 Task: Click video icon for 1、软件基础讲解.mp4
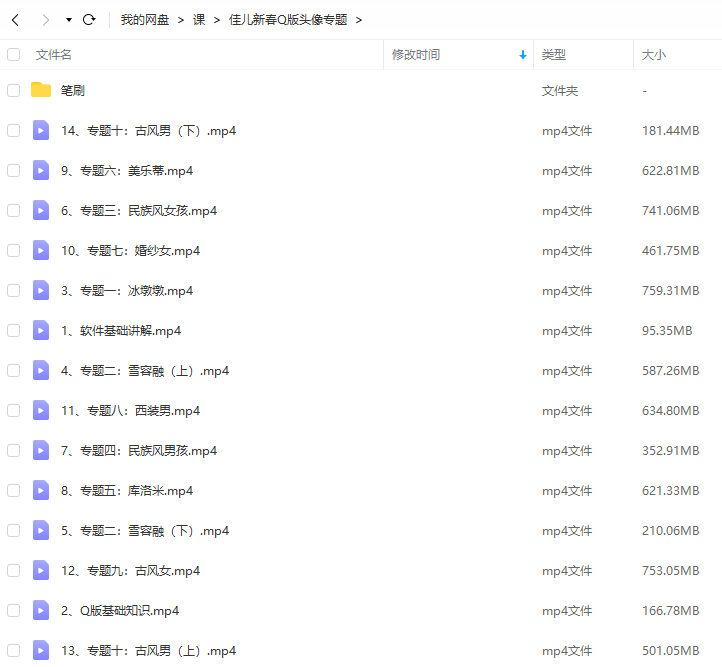point(41,330)
